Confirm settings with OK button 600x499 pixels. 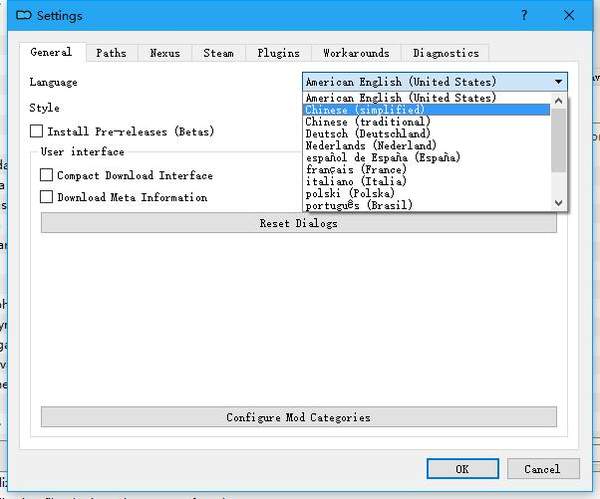coord(461,468)
